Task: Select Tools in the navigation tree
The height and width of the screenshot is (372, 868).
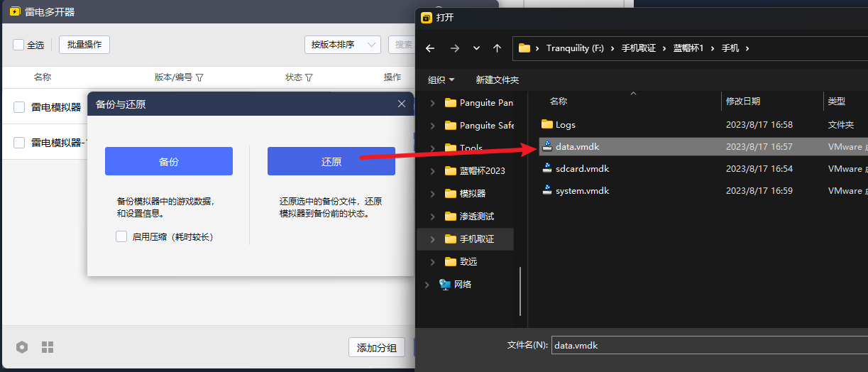Action: pos(471,148)
